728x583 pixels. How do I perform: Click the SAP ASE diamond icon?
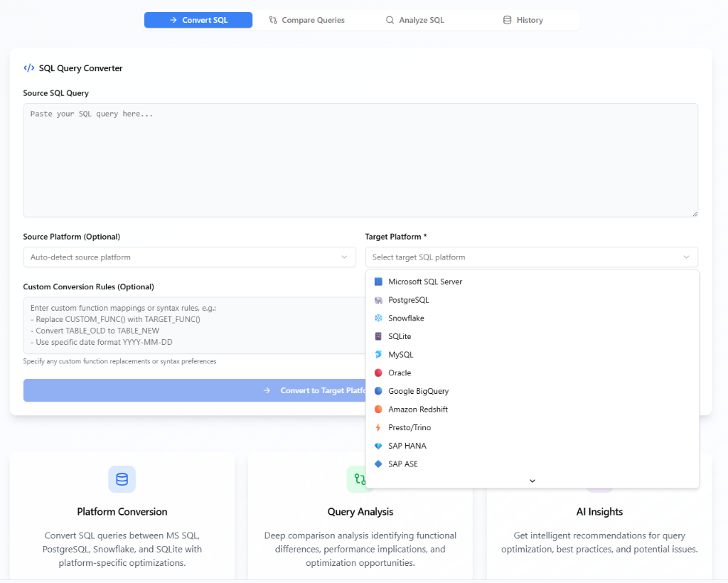pos(378,464)
